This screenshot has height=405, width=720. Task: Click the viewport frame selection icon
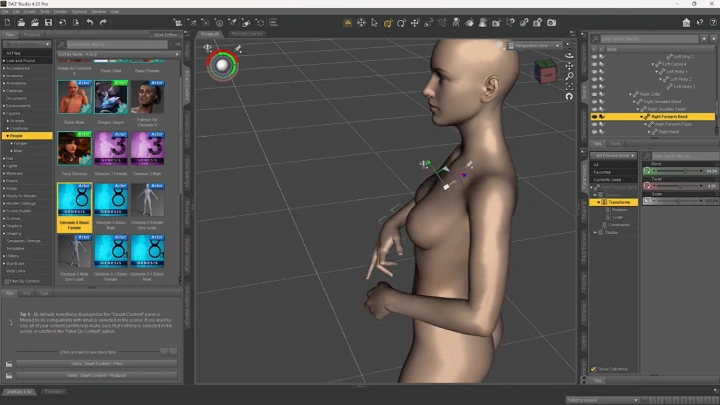[569, 86]
